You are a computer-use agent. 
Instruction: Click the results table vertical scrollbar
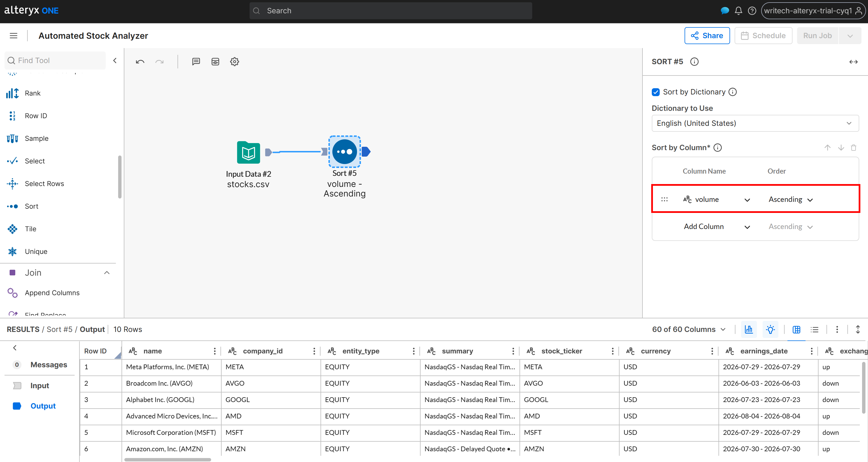[x=864, y=388]
